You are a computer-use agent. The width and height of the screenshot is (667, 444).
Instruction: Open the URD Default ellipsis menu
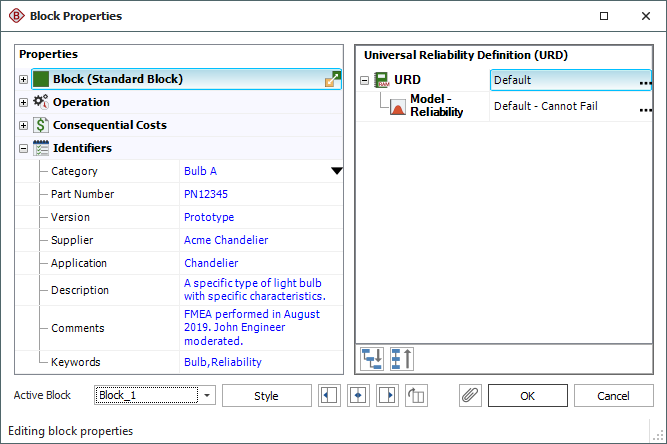tap(645, 81)
